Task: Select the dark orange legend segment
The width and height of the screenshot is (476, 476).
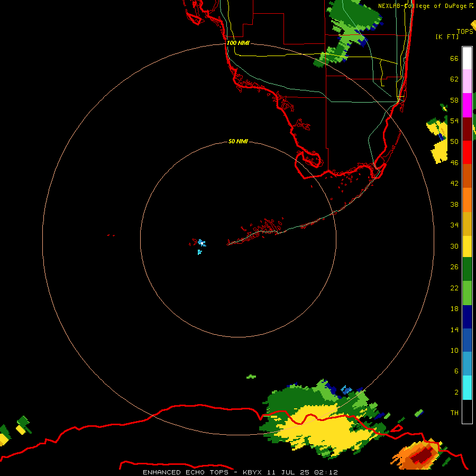Action: point(467,176)
